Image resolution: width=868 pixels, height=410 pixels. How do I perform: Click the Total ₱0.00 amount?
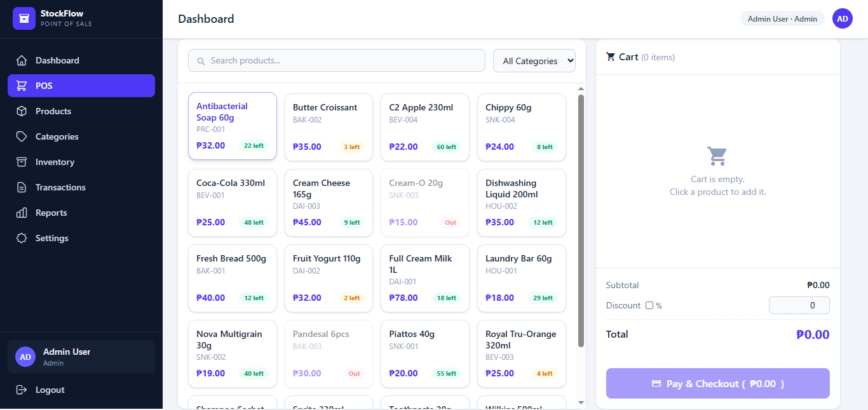point(813,334)
